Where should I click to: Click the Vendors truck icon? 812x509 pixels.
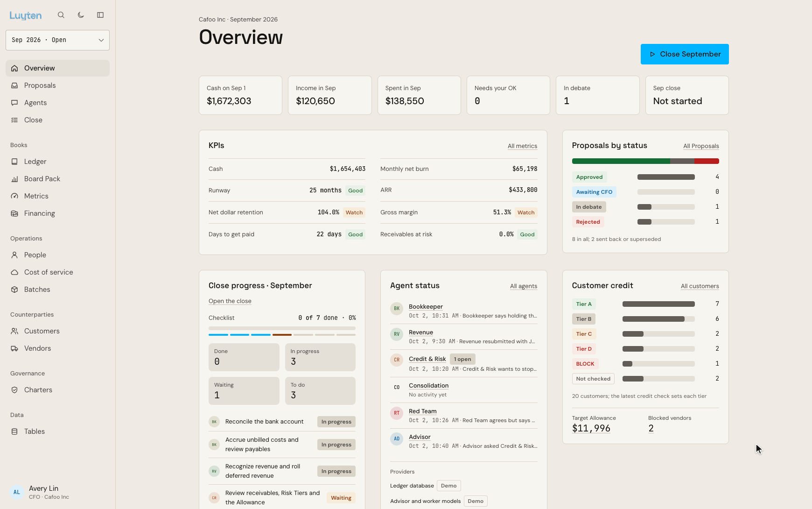14,348
